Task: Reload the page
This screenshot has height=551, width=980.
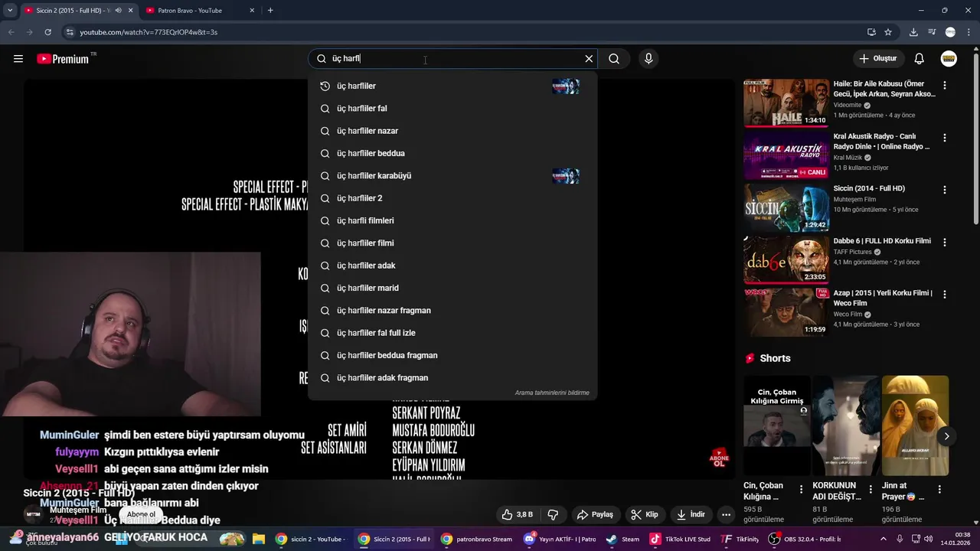Action: click(47, 32)
